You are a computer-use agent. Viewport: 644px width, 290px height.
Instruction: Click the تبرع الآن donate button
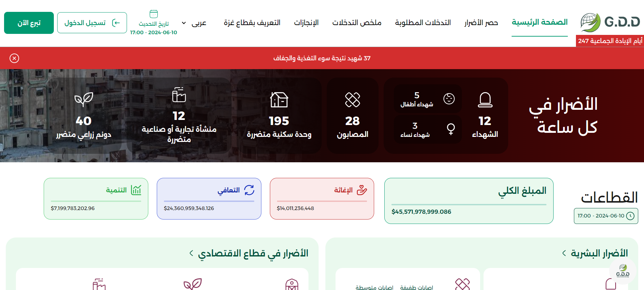pos(29,23)
